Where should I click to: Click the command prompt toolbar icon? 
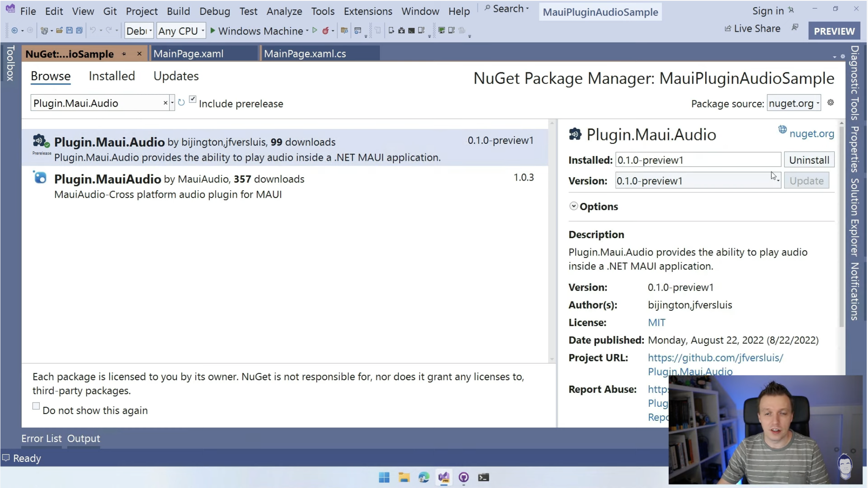point(411,30)
